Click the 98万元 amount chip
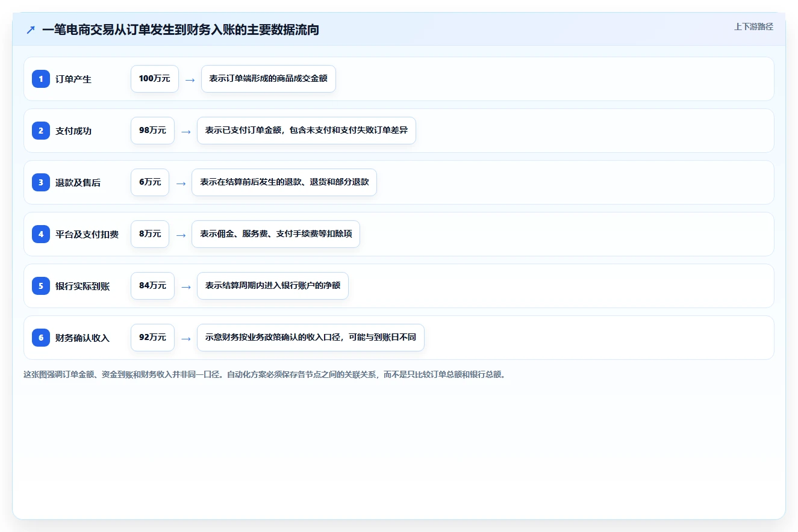This screenshot has width=798, height=532. coord(152,131)
